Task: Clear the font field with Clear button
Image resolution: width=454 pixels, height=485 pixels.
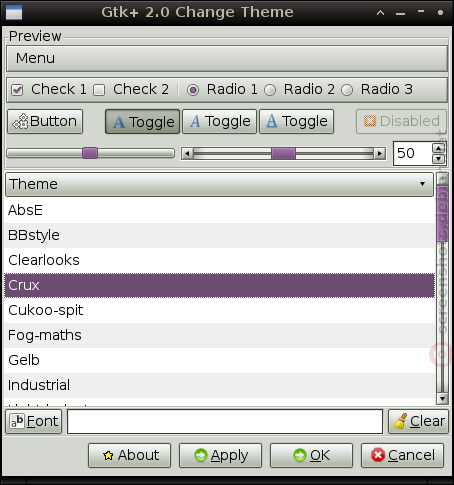Action: 418,421
